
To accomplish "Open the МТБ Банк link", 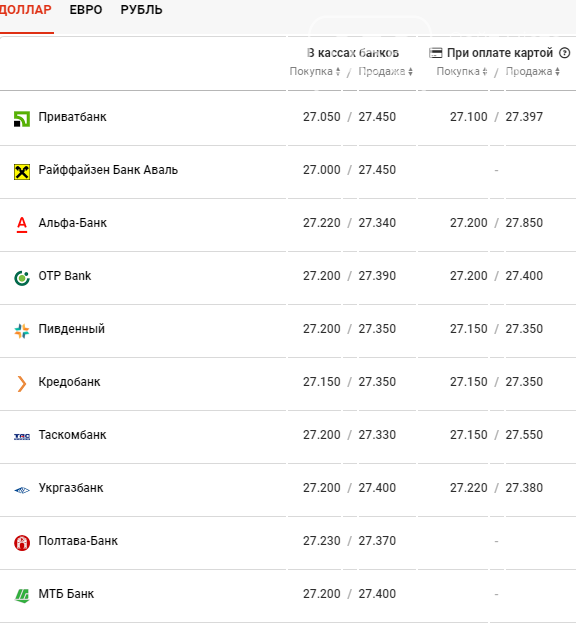I will [x=66, y=594].
